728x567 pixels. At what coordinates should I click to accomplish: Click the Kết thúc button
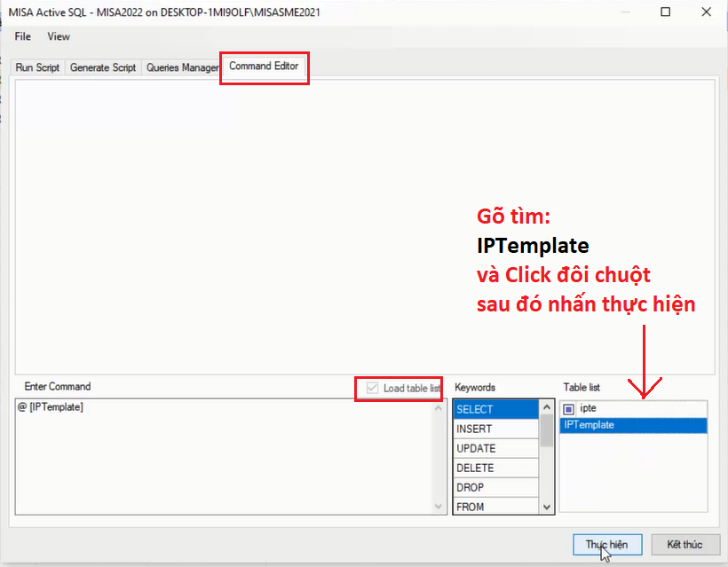point(685,544)
